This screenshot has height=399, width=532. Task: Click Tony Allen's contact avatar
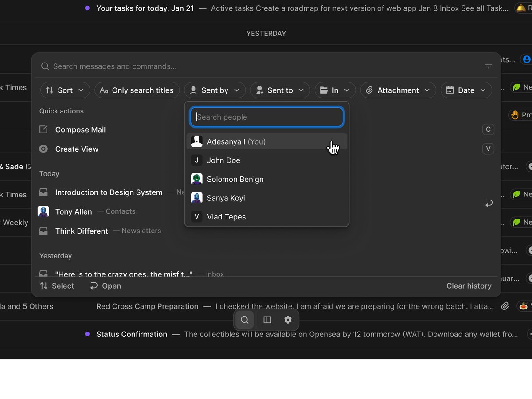[43, 211]
